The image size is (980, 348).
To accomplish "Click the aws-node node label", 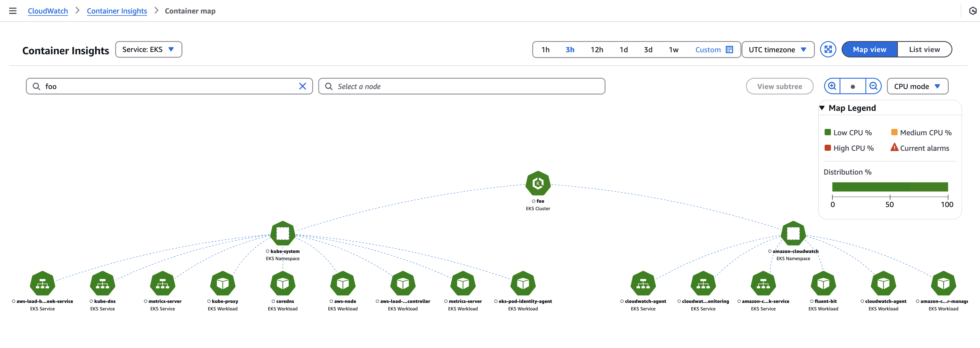I will tap(345, 301).
